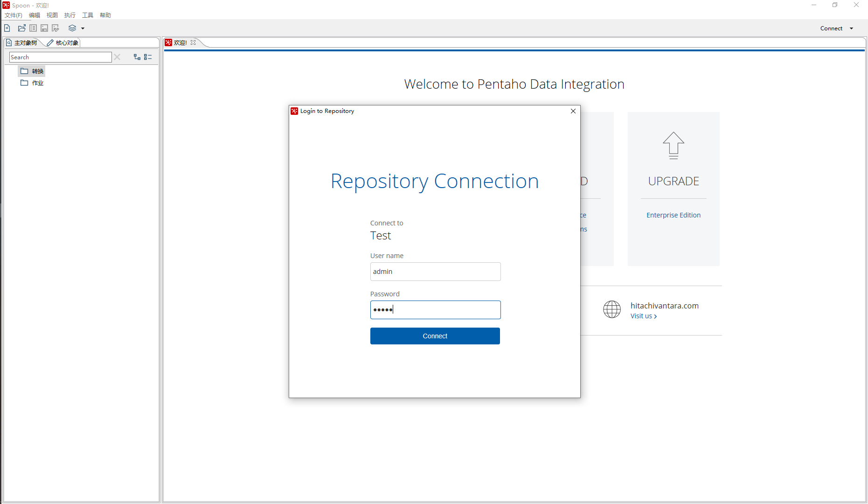Select the 转换 folder in tree

(32, 71)
